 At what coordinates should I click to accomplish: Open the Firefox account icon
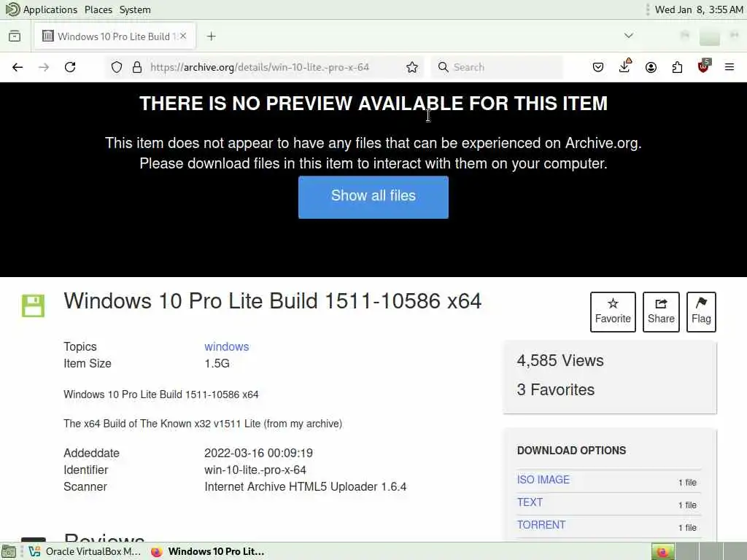point(651,67)
